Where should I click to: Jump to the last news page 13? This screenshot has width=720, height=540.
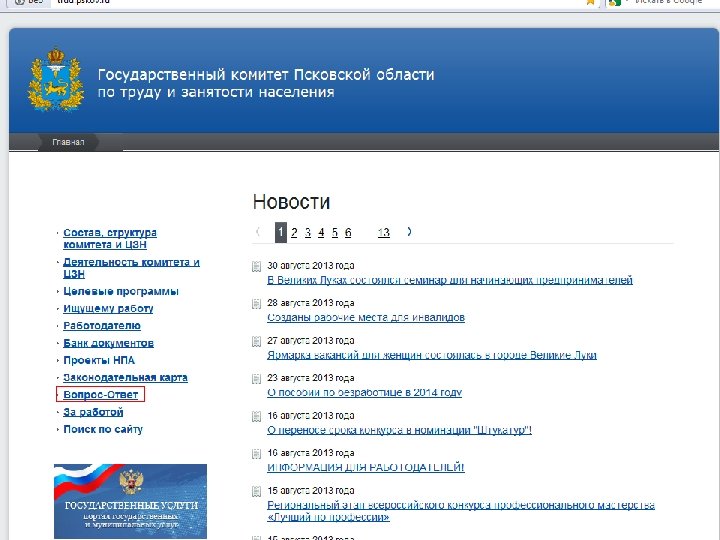(383, 233)
